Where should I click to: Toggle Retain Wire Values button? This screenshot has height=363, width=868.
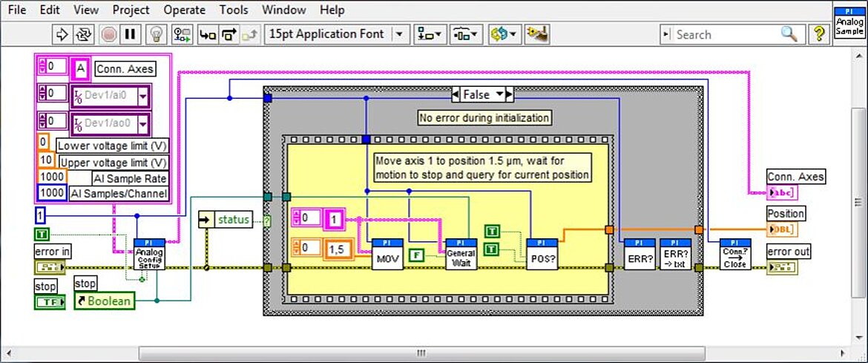(x=182, y=34)
